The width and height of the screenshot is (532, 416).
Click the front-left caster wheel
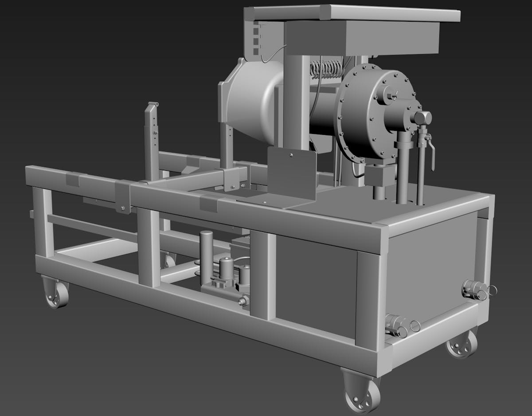56,294
